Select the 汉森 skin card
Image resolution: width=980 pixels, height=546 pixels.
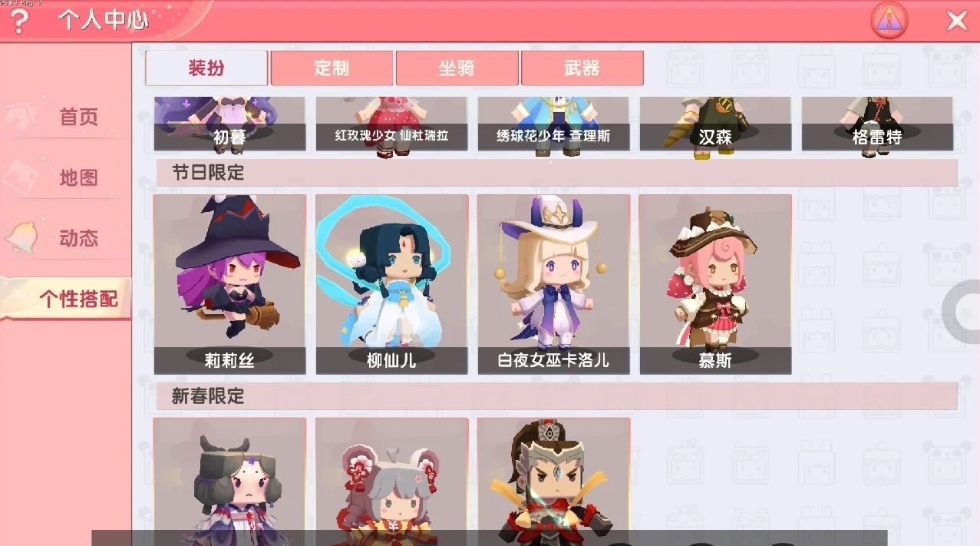(715, 124)
